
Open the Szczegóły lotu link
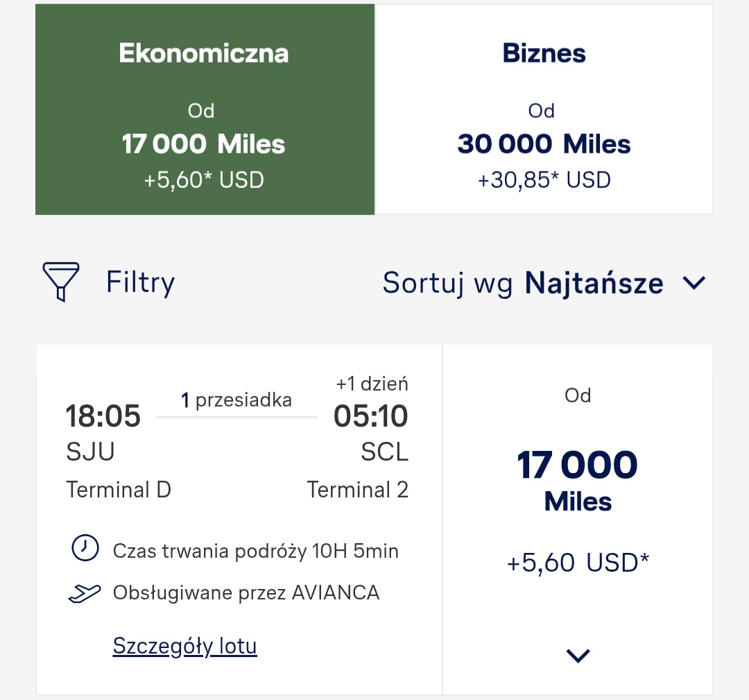[x=185, y=646]
